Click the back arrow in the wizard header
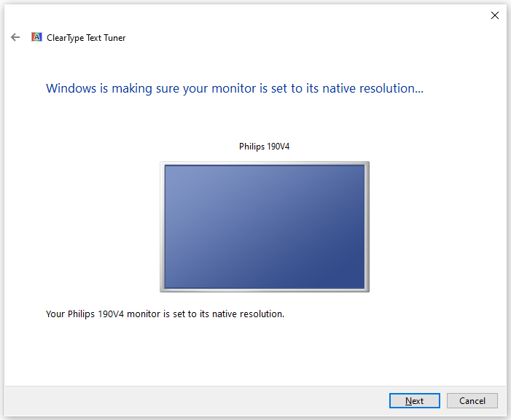The width and height of the screenshot is (511, 420). click(15, 37)
